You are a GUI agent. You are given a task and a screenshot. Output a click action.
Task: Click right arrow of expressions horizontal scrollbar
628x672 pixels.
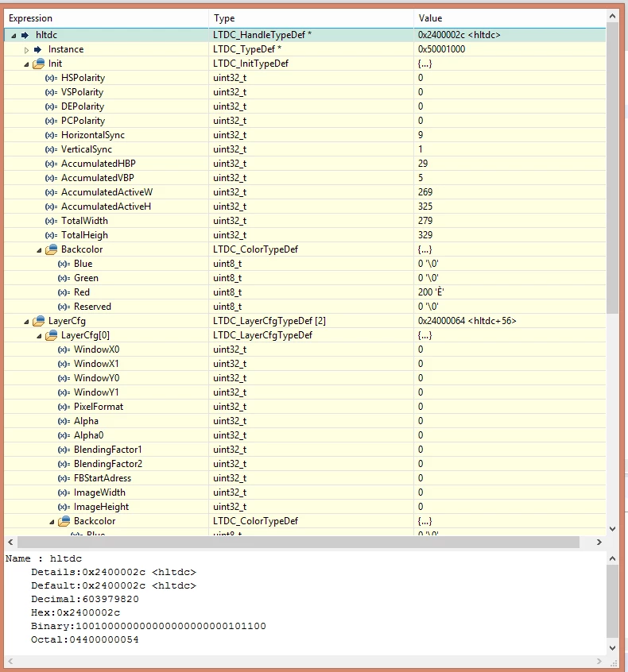click(599, 543)
